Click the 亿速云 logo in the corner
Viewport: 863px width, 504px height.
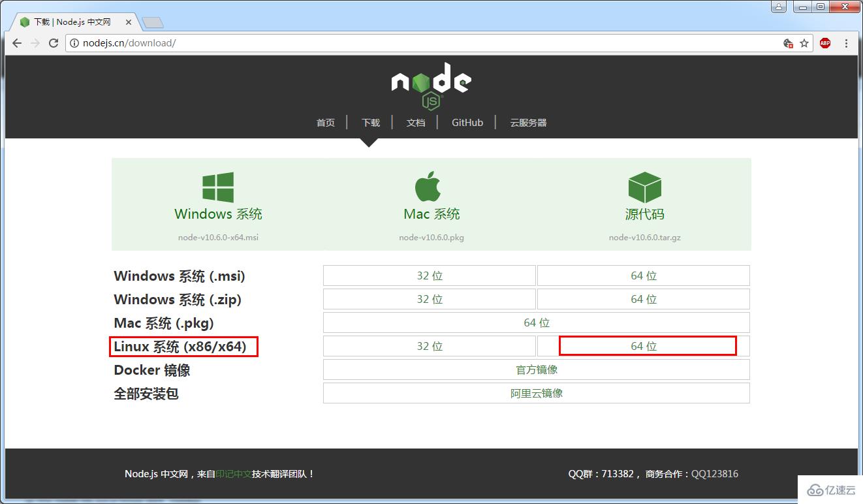(829, 490)
